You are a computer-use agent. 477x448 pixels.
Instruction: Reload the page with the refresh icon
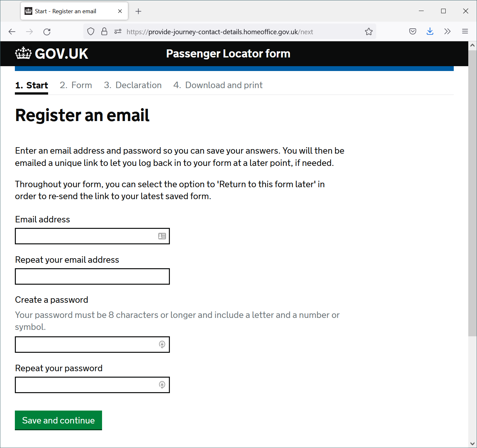click(47, 32)
